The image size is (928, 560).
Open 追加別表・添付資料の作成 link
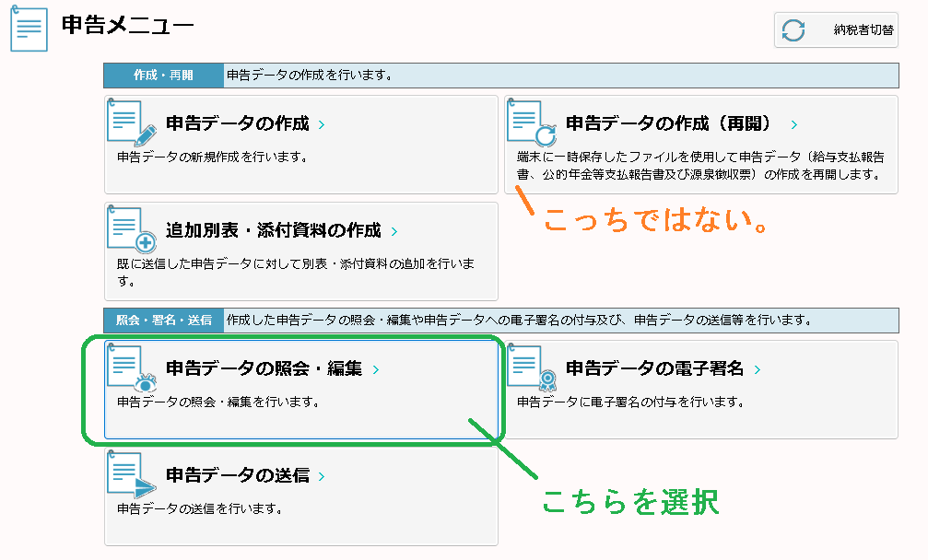(273, 231)
